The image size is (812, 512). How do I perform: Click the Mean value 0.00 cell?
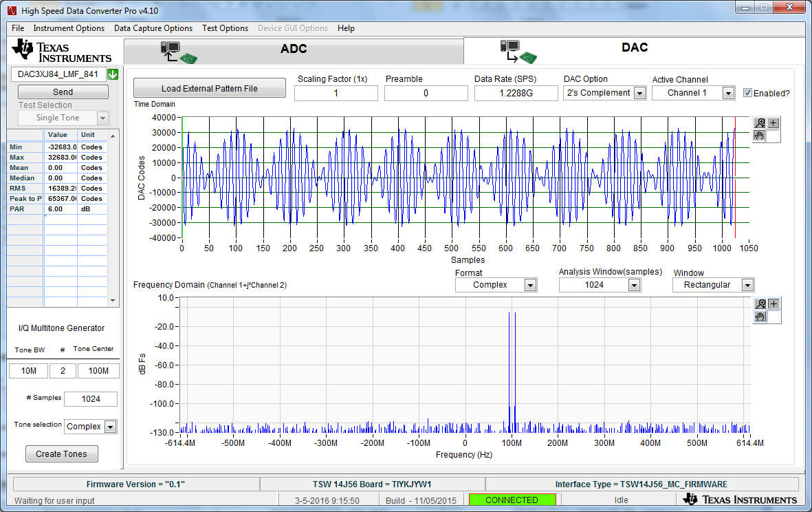(x=61, y=168)
